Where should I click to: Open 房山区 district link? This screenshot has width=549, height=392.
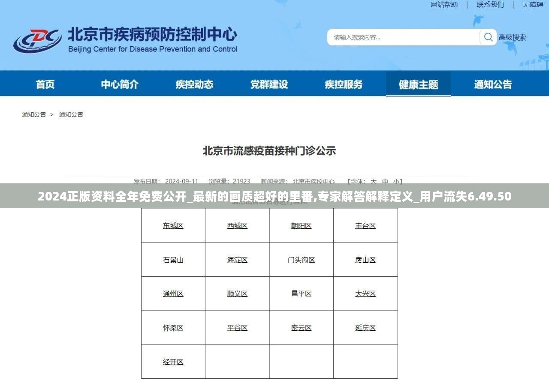click(365, 260)
